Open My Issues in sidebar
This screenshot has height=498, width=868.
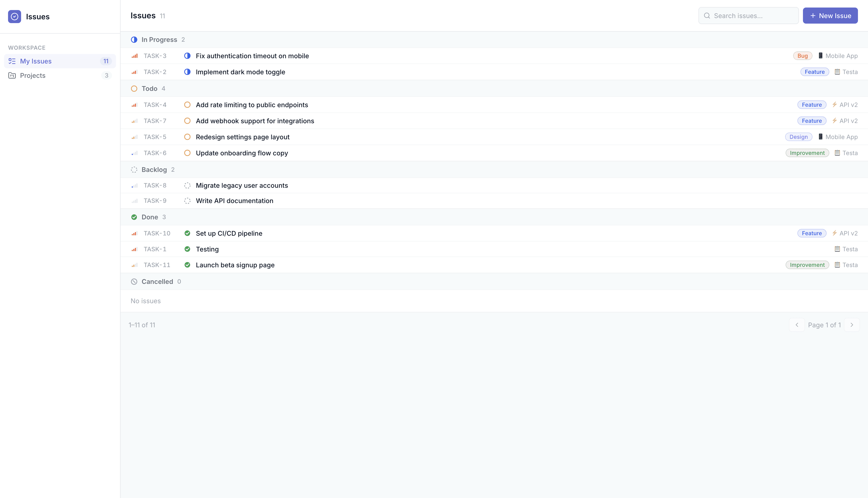click(36, 61)
